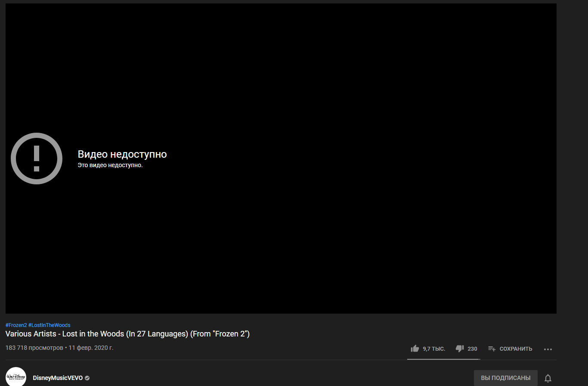Click the DisneyMusicVEVO channel avatar
The height and width of the screenshot is (386, 588).
[16, 377]
